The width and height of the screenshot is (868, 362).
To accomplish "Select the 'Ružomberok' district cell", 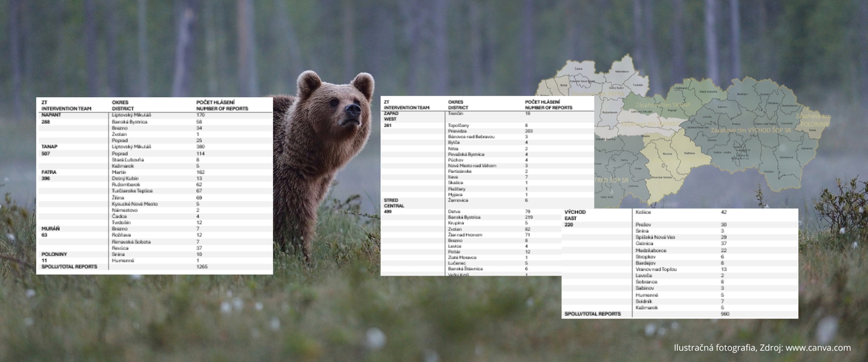I will pyautogui.click(x=126, y=185).
